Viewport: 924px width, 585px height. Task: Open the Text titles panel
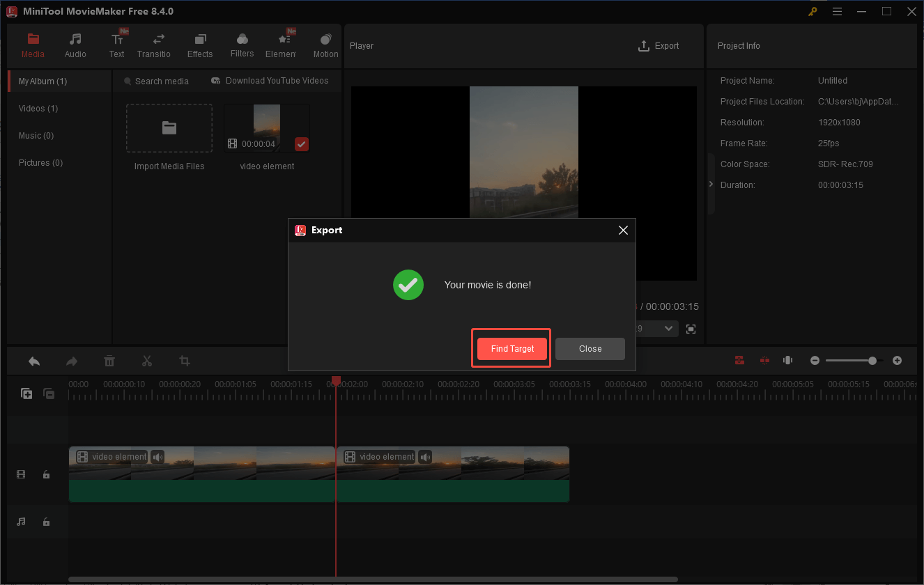coord(116,44)
